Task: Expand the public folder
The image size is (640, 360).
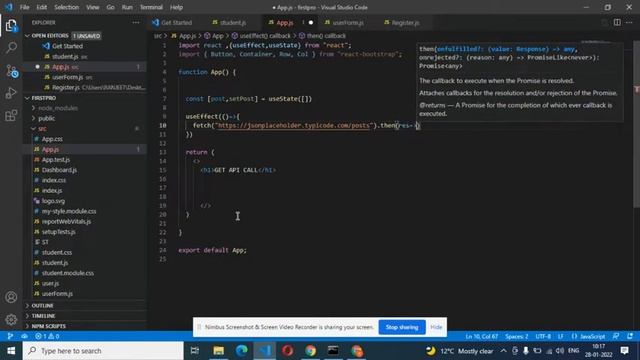Action: click(x=46, y=118)
